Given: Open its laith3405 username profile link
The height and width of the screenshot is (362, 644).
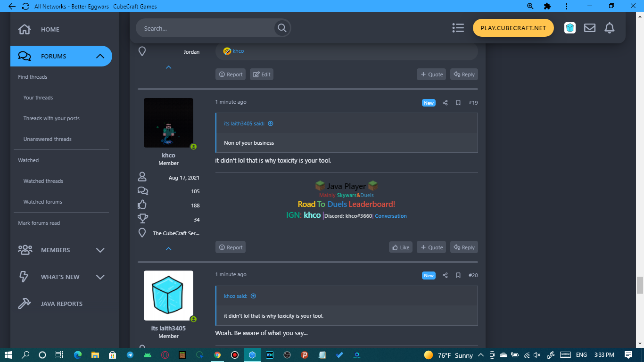Looking at the screenshot, I should click(168, 328).
